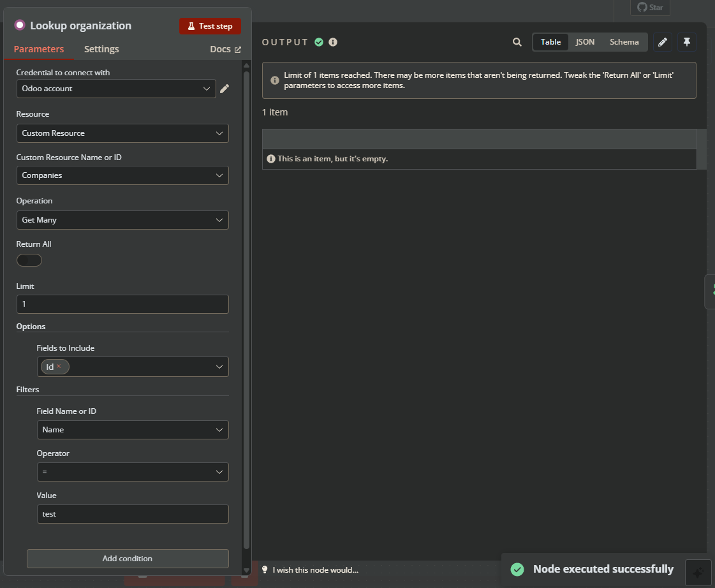The image size is (715, 588).
Task: Click the output info icon next to checkmark
Action: 333,42
